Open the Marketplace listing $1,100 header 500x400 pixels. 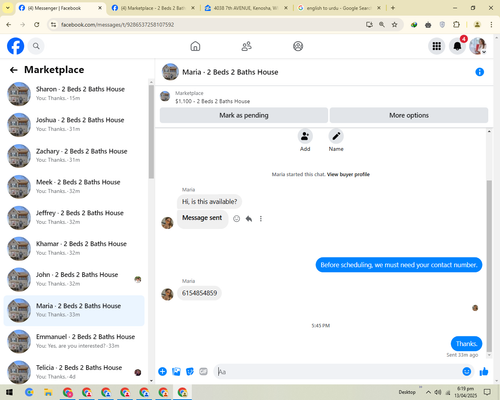pos(212,101)
